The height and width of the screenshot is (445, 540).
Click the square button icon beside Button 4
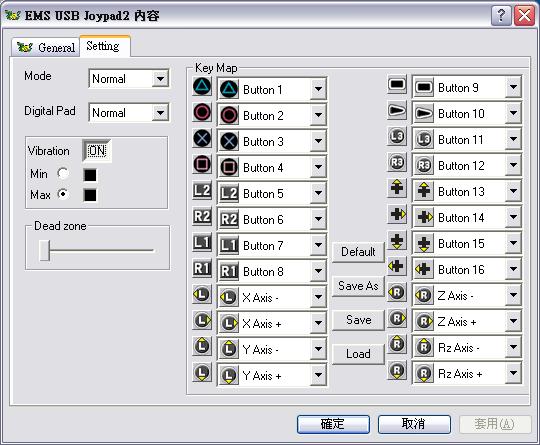point(202,164)
